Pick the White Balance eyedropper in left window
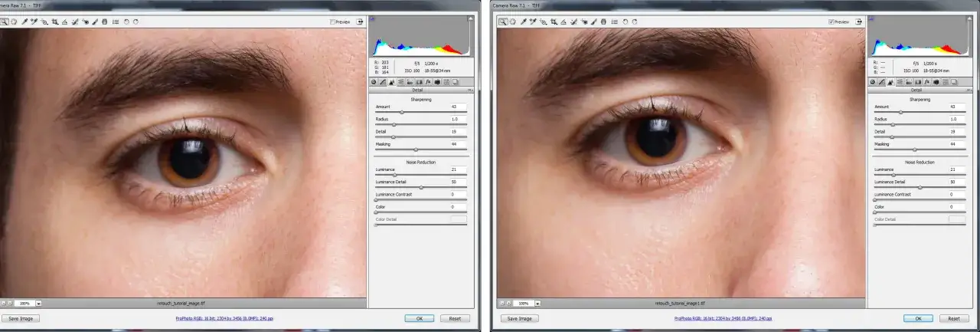Viewport: 980px width, 332px height. pyautogui.click(x=24, y=21)
